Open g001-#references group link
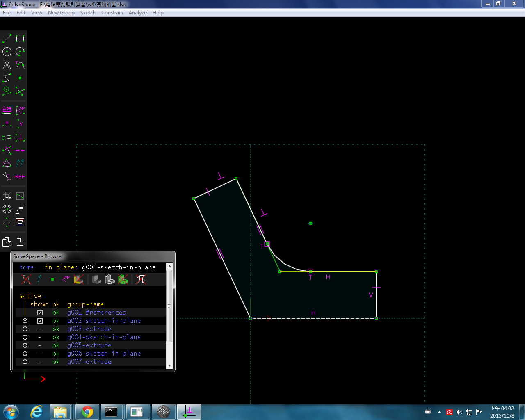The image size is (525, 420). tap(96, 313)
